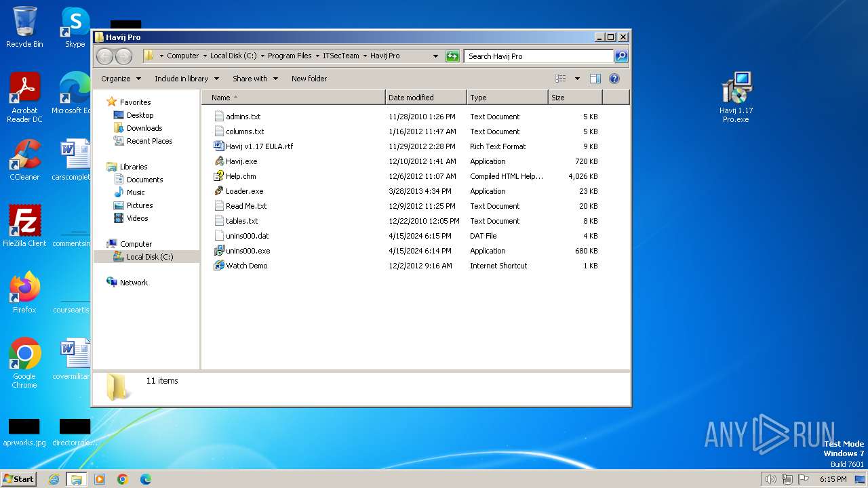This screenshot has width=868, height=488.
Task: Click the ITSecTeam breadcrumb segment
Action: (x=341, y=56)
